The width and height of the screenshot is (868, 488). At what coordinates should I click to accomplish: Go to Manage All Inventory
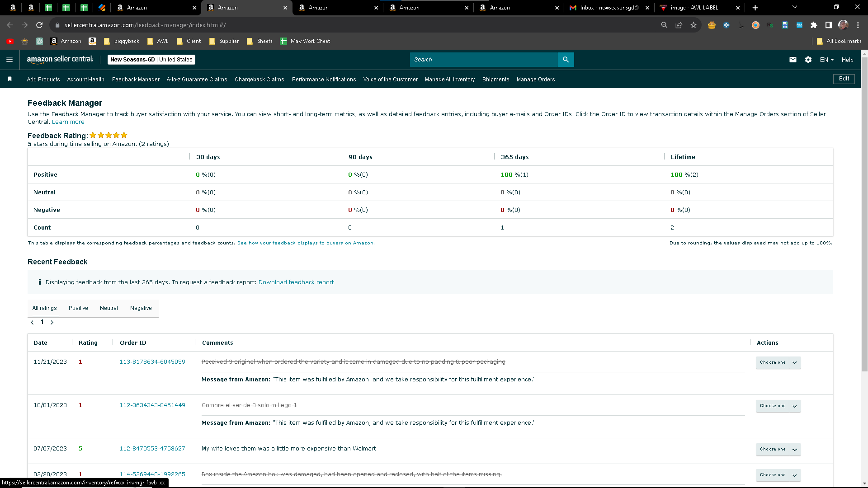coord(450,80)
